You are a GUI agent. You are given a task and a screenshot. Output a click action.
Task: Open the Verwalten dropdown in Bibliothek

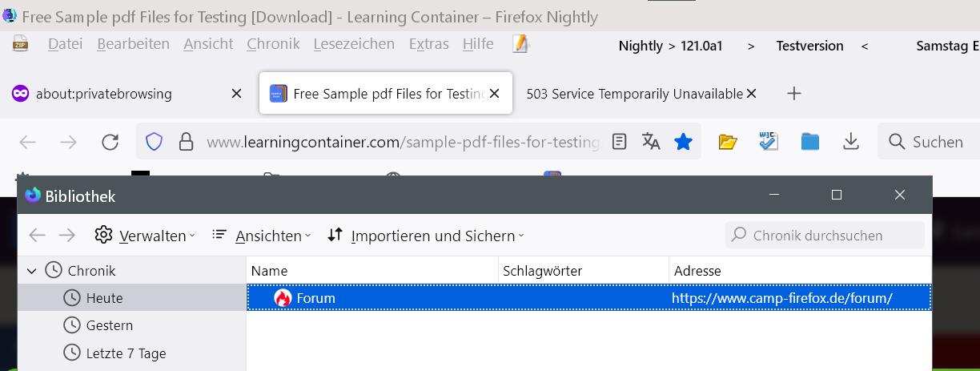pyautogui.click(x=145, y=236)
